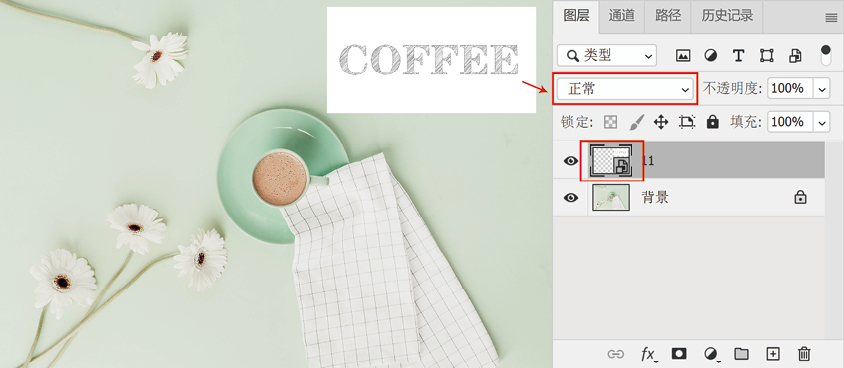This screenshot has height=368, width=844.
Task: Lock transparent pixels icon
Action: click(x=610, y=122)
